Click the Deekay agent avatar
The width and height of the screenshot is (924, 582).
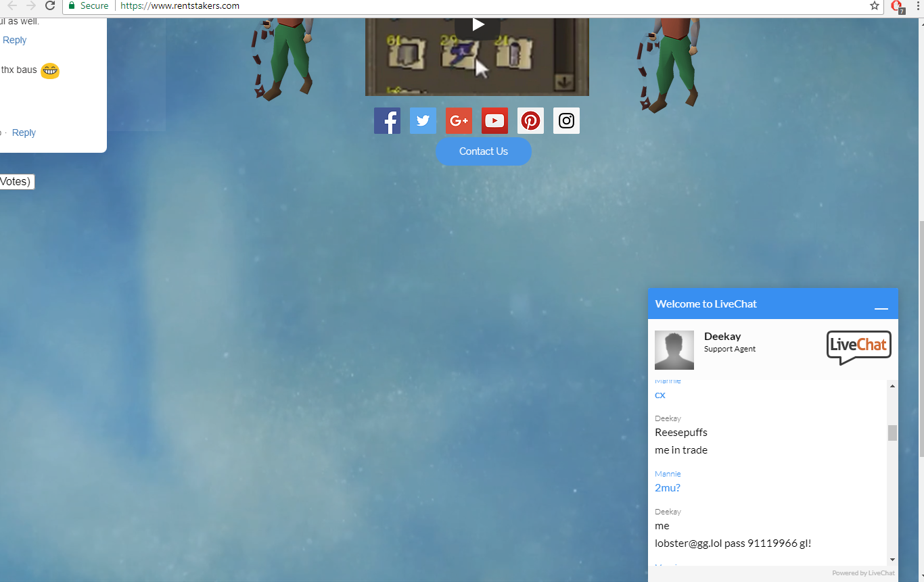[x=674, y=350]
